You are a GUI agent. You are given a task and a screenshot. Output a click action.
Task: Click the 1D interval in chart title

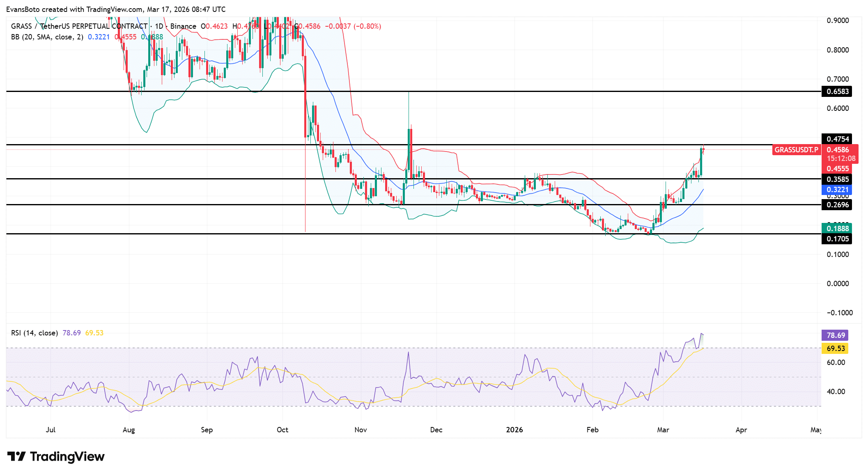159,26
